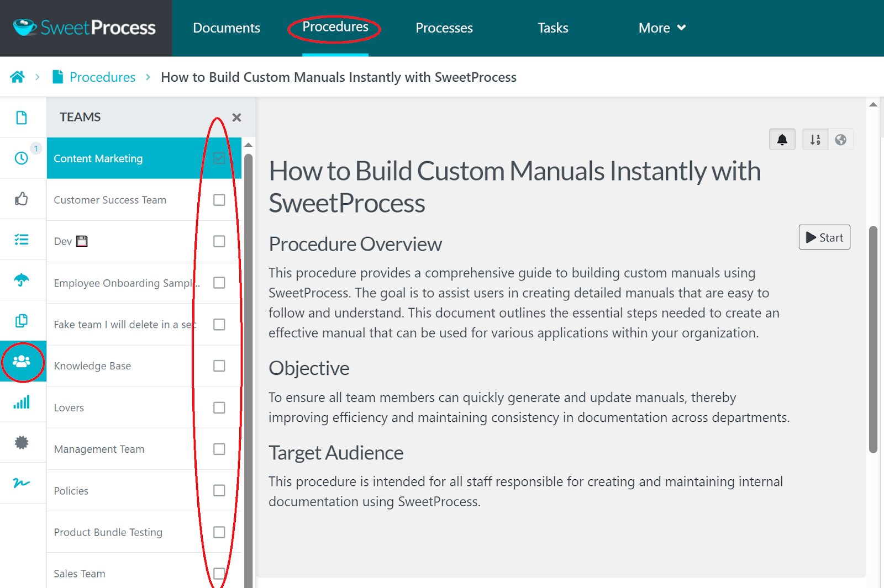Open the umbrella policies sidebar icon
Viewport: 884px width, 588px height.
tap(22, 280)
